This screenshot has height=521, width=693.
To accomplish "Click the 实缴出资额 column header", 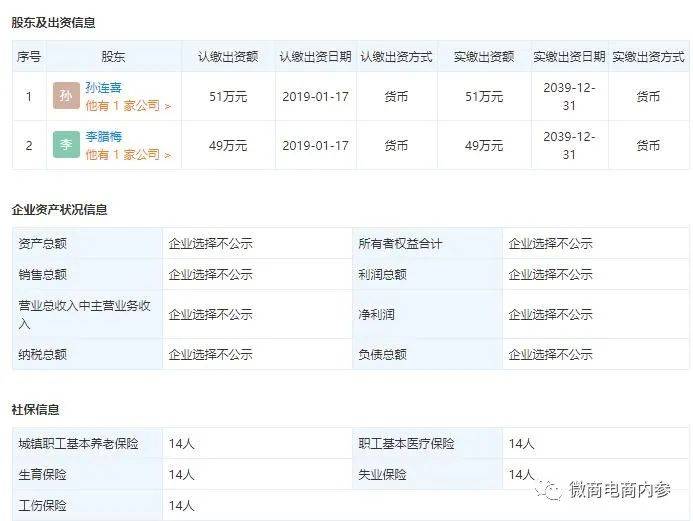I will coord(484,57).
